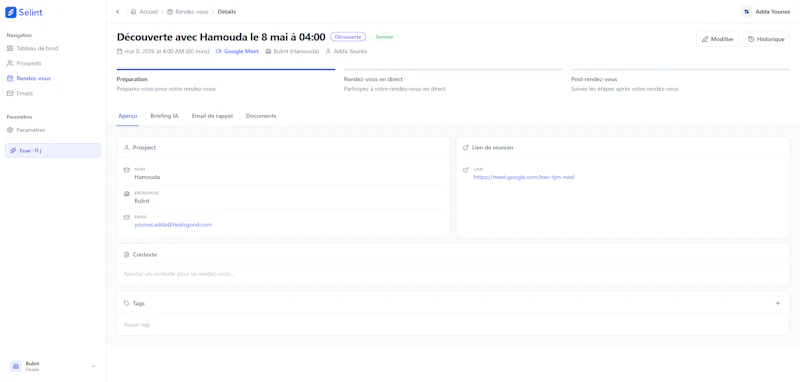Switch to the Aperçu tab
The width and height of the screenshot is (800, 382).
[x=128, y=116]
